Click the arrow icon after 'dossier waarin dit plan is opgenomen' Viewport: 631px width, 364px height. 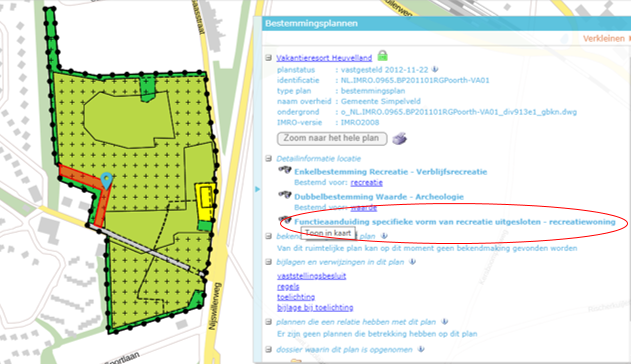pyautogui.click(x=421, y=349)
